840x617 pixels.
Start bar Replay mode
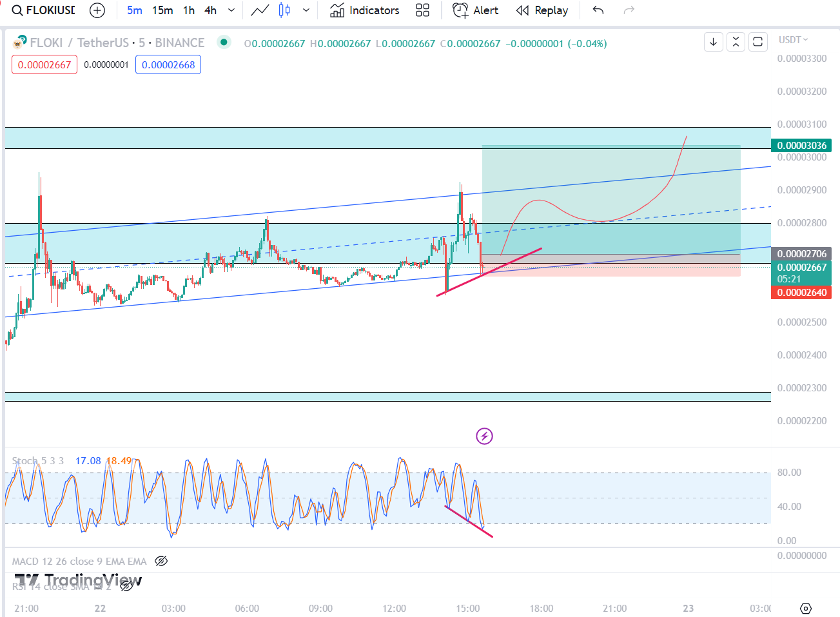point(542,10)
